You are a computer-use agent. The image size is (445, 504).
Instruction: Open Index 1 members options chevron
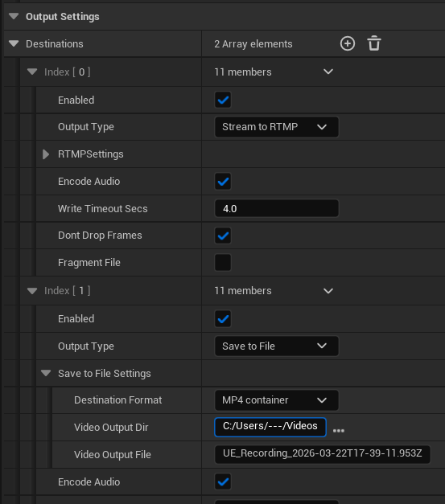[328, 291]
